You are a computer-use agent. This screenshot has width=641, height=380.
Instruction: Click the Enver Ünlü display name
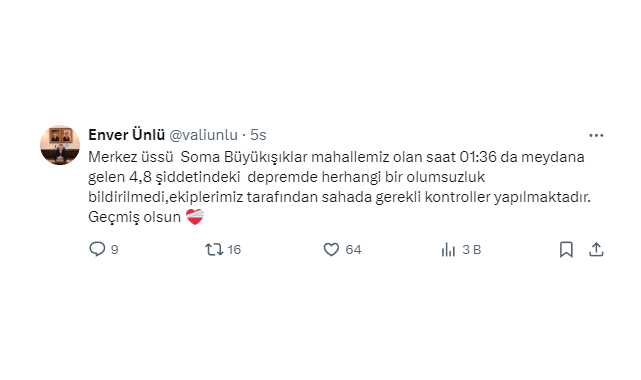pyautogui.click(x=126, y=135)
